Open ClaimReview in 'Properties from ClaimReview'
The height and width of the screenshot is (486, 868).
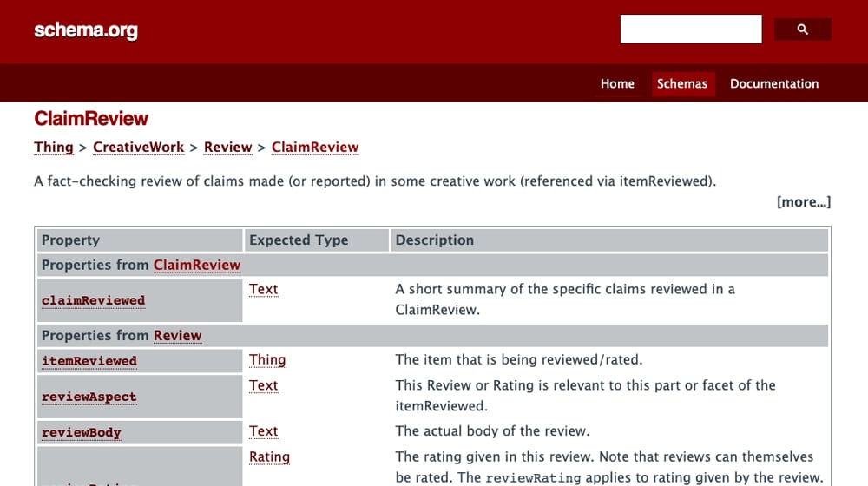pyautogui.click(x=196, y=266)
